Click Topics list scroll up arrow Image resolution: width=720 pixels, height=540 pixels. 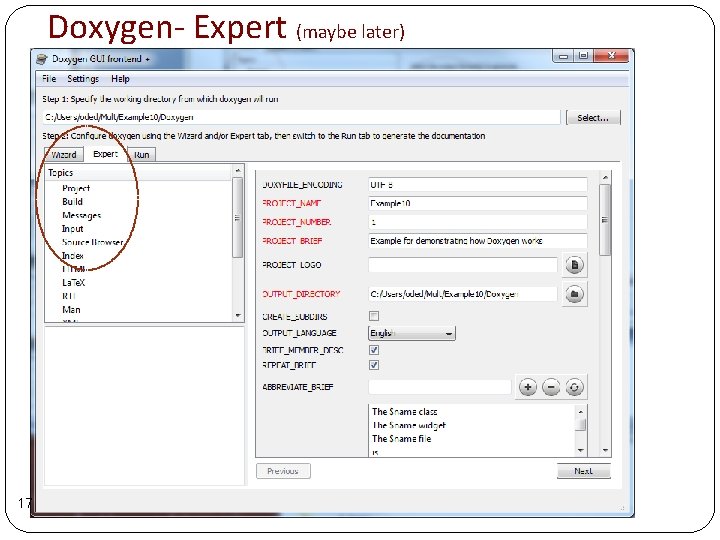[238, 171]
